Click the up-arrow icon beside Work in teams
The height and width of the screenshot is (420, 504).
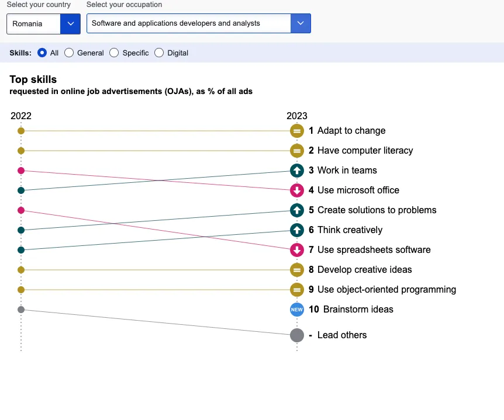(x=297, y=171)
